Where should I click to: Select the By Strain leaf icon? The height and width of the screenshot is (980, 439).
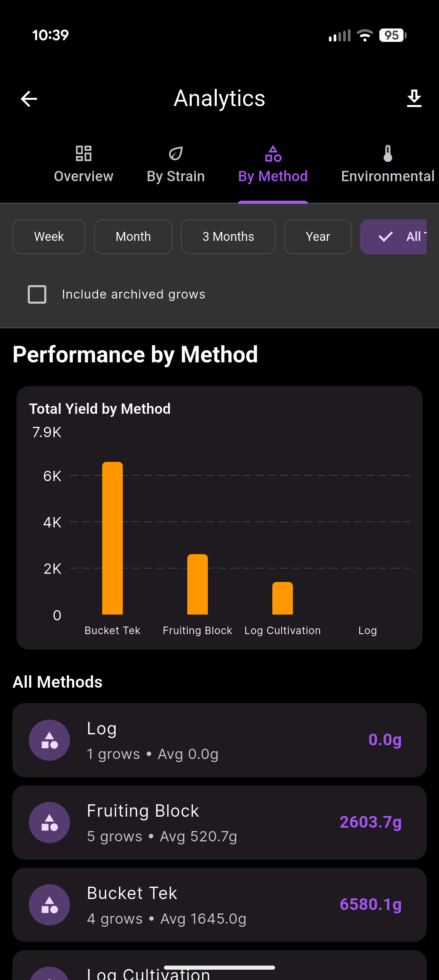point(175,153)
